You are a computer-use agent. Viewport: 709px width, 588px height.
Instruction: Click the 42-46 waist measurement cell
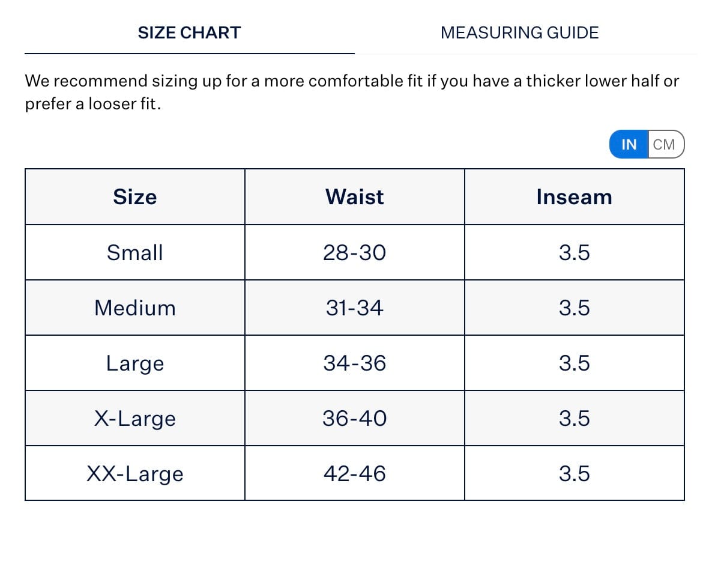tap(354, 474)
